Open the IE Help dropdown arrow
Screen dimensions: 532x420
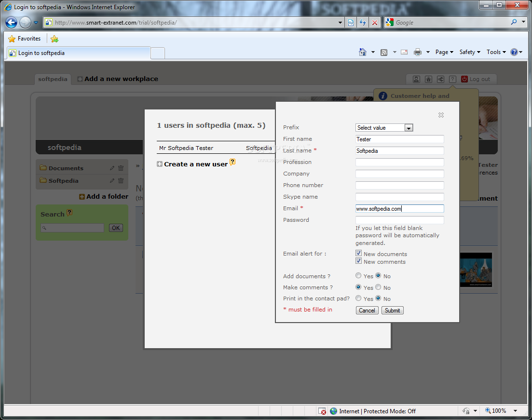tap(520, 52)
